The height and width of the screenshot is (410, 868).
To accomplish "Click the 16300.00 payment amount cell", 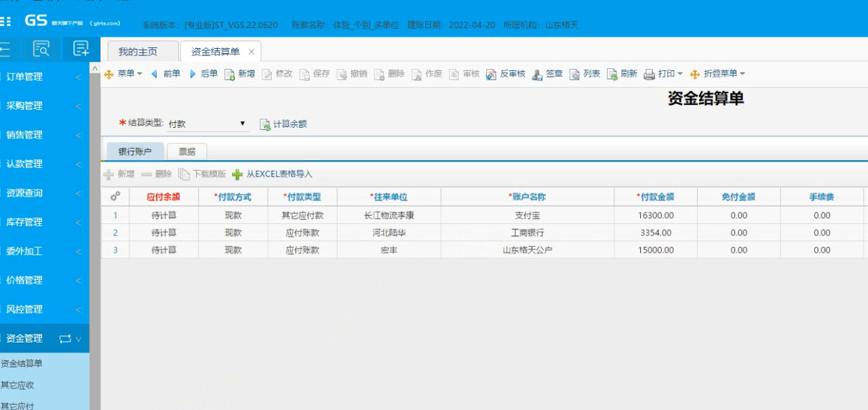I will click(655, 215).
